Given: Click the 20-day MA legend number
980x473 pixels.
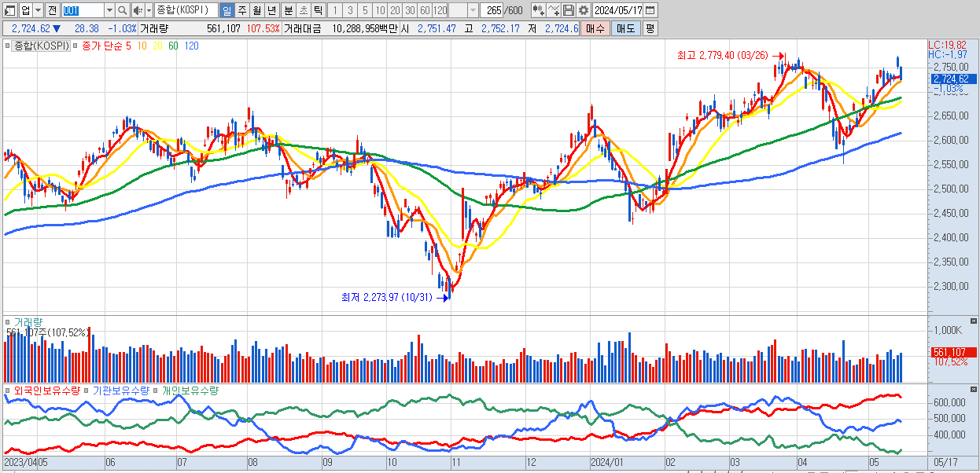Looking at the screenshot, I should (x=157, y=46).
